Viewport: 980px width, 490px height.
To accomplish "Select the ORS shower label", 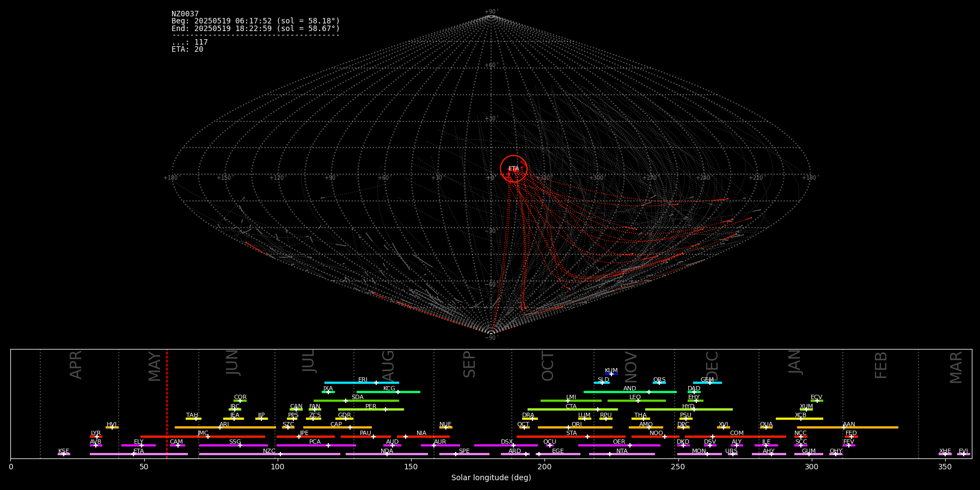I will tap(659, 380).
